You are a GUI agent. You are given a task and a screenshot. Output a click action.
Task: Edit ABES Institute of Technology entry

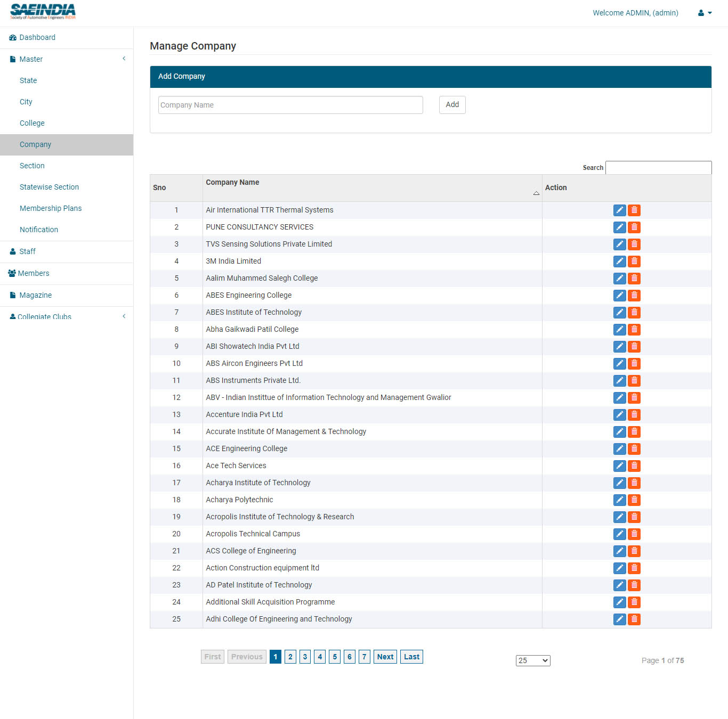click(x=619, y=312)
